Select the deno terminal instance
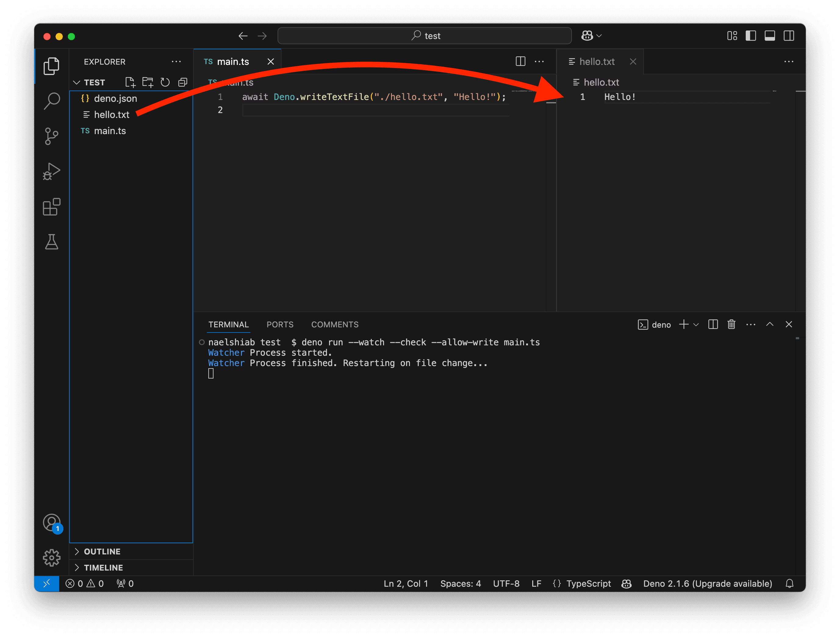 [x=654, y=325]
